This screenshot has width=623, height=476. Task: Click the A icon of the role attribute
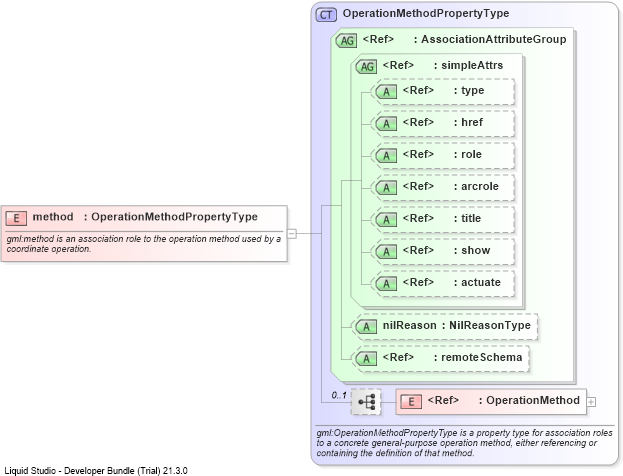386,156
